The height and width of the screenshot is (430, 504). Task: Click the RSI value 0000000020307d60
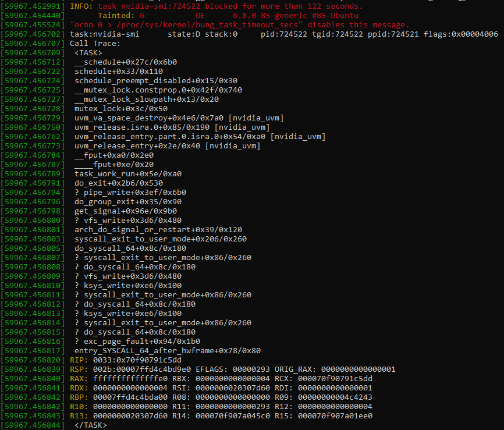click(233, 388)
